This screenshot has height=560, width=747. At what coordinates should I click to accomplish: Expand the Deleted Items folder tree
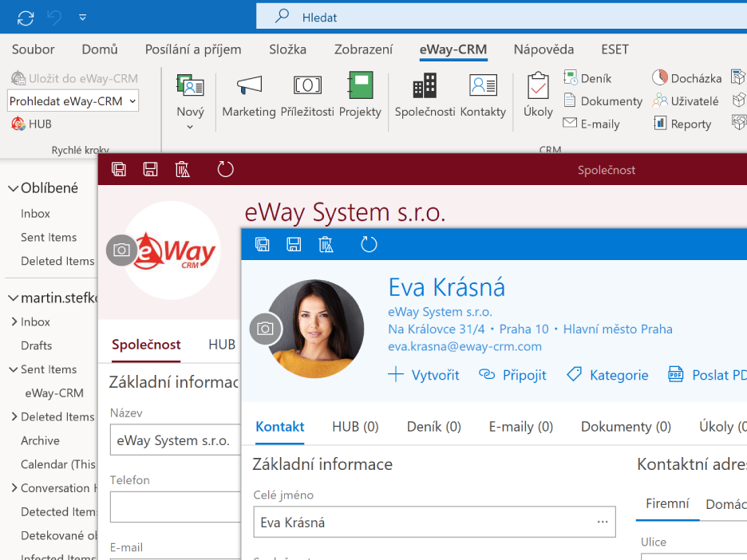(14, 416)
